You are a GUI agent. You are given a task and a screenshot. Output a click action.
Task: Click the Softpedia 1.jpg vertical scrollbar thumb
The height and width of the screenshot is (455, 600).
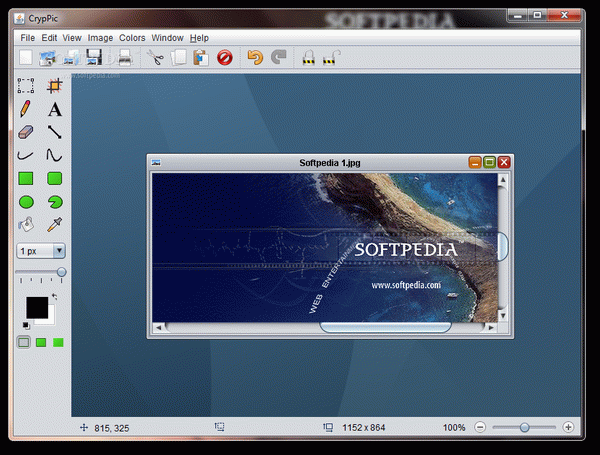[x=503, y=246]
